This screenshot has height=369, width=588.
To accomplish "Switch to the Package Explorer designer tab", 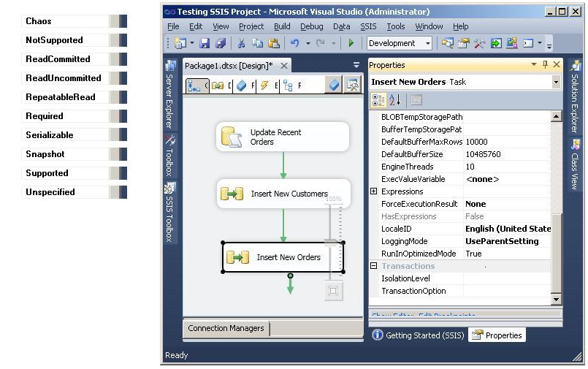I will click(292, 86).
